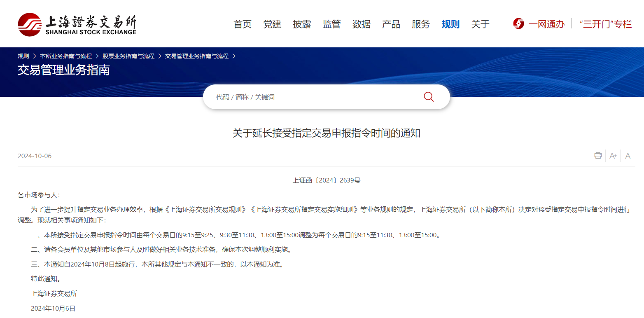
Task: Print the notice using the printer icon
Action: pyautogui.click(x=598, y=156)
